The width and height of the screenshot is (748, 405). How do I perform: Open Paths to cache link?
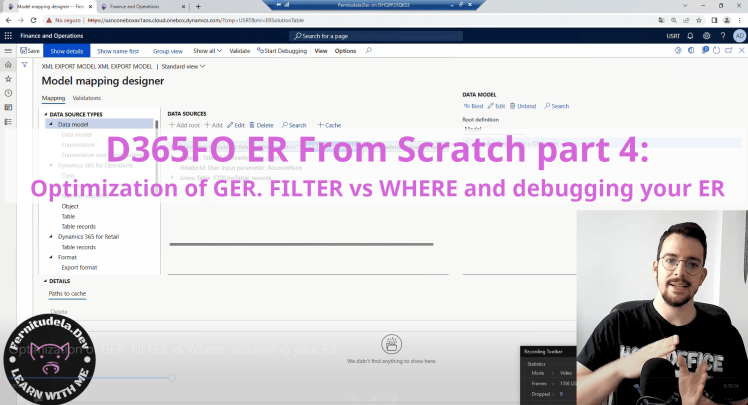pos(67,293)
